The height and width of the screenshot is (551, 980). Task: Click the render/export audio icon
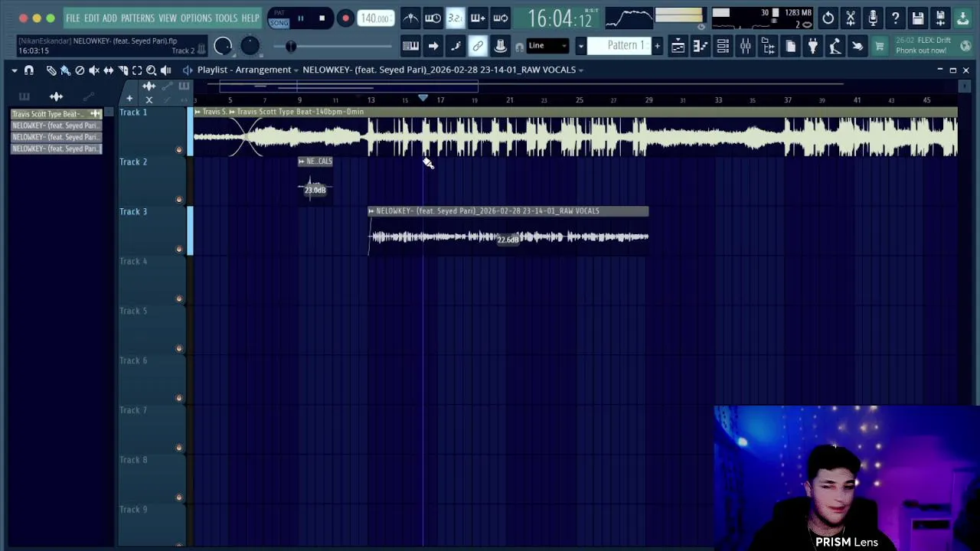point(940,18)
